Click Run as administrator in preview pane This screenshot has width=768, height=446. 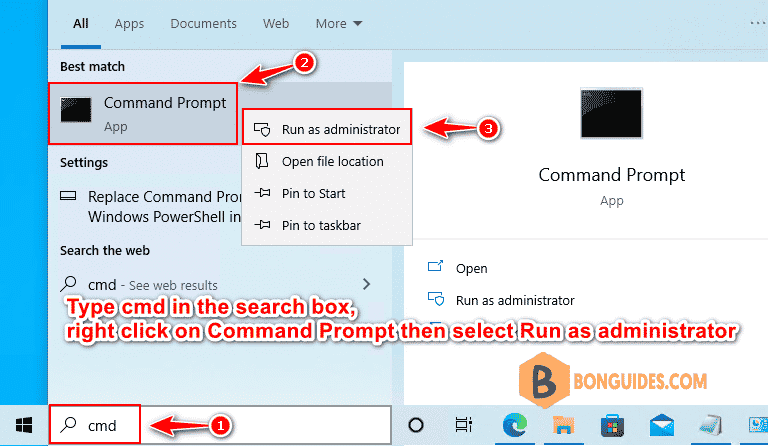click(x=515, y=300)
